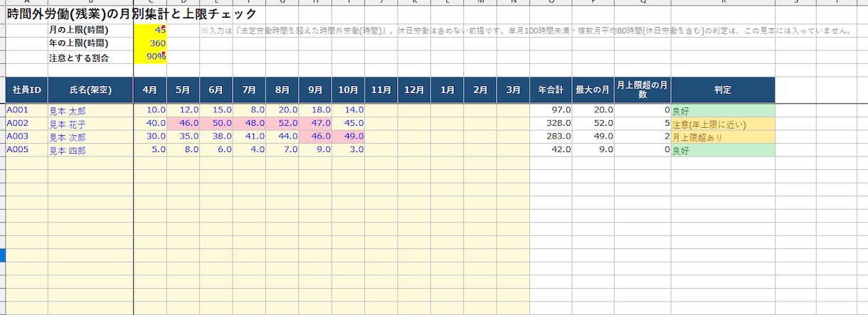Viewport: 868px width, 315px height.
Task: Click 見本 太郎's 9月 value 18.0
Action: point(315,110)
